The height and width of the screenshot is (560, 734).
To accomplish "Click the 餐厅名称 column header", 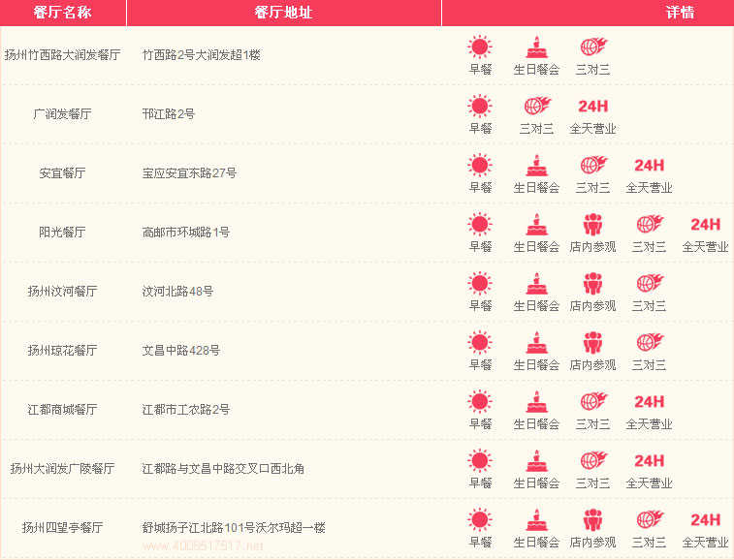I will click(63, 13).
